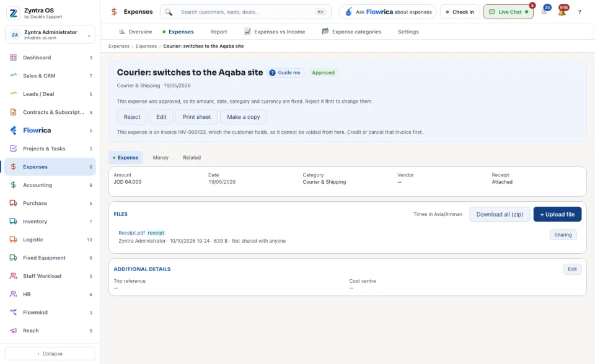Screen dimensions: 595x364
Task: Click Download all (zip) button
Action: (500, 214)
